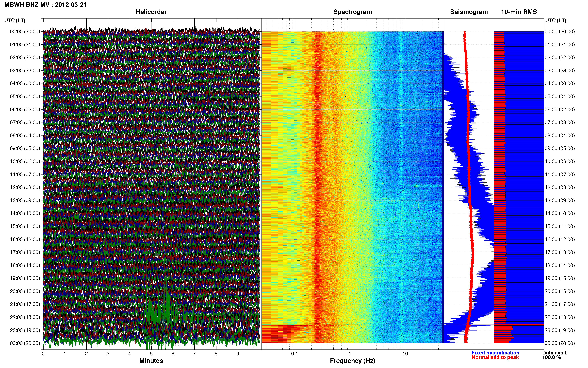Select 03:00 (23:00) on the Helicorder time axis
The image size is (588, 368).
click(25, 71)
